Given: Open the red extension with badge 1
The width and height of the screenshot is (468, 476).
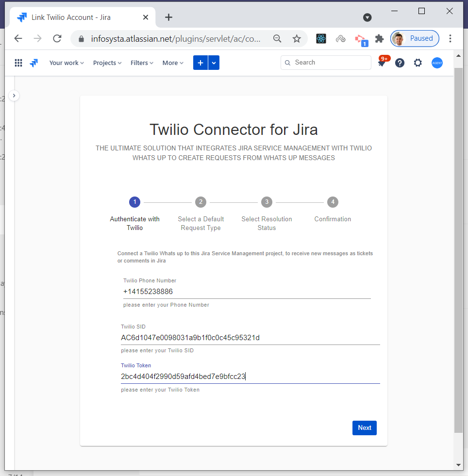Looking at the screenshot, I should coord(361,39).
